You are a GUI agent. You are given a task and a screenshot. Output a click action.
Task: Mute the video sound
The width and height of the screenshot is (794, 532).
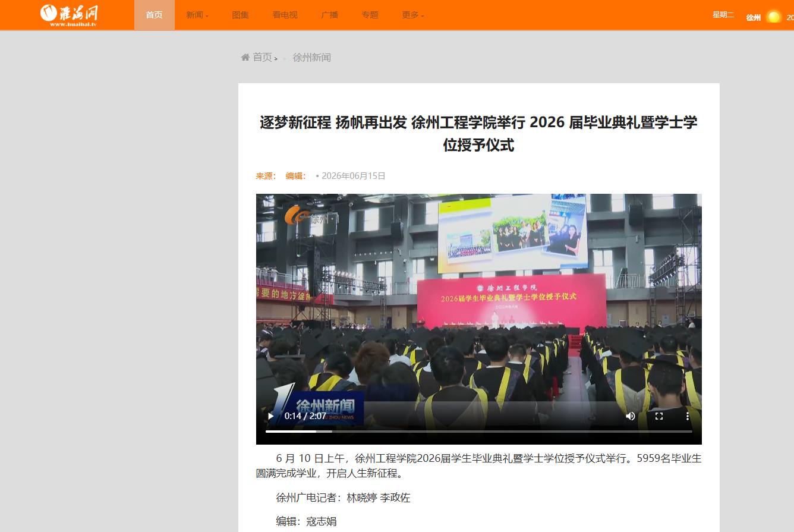tap(630, 416)
